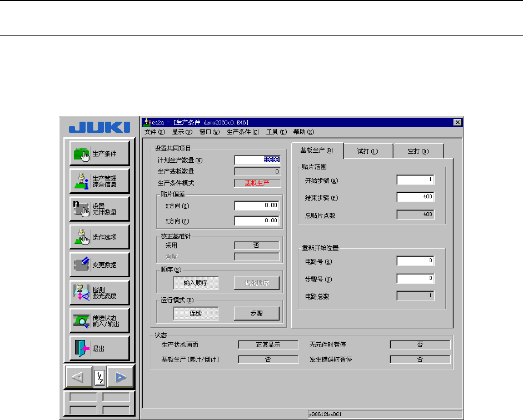Open the 工具(T) menu
The width and height of the screenshot is (523, 420).
click(x=276, y=132)
